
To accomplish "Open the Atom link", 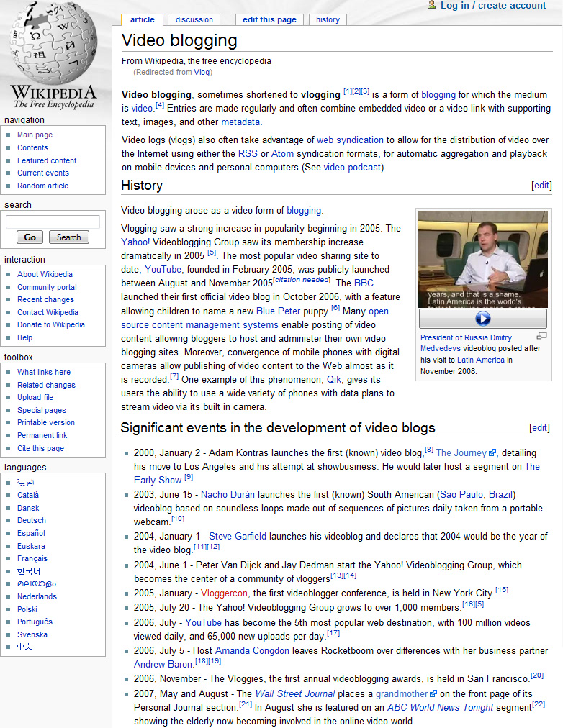I will (x=282, y=154).
